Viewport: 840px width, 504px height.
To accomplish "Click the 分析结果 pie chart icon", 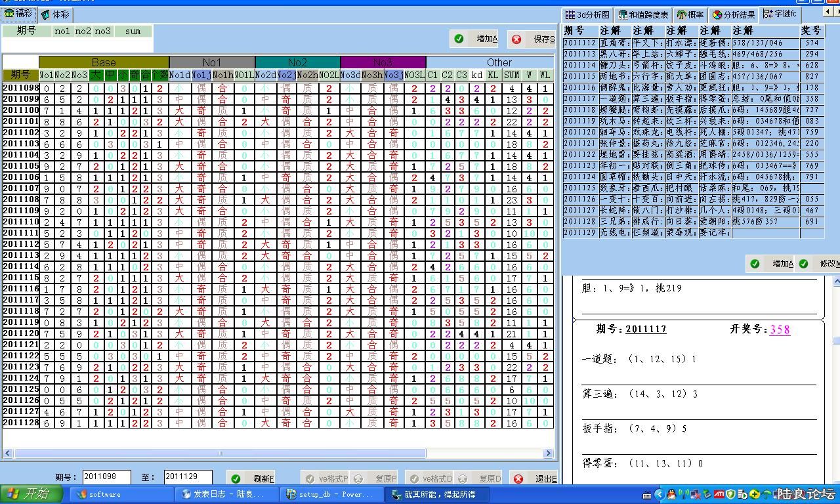I will click(717, 14).
